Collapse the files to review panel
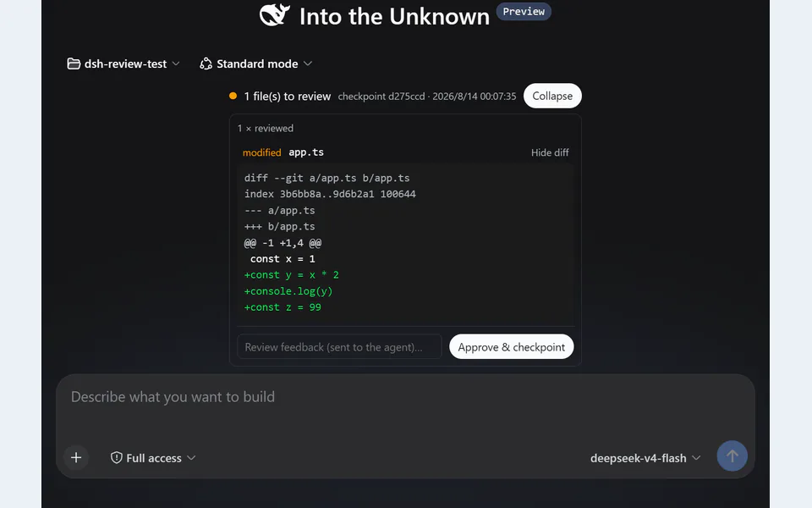 point(552,96)
